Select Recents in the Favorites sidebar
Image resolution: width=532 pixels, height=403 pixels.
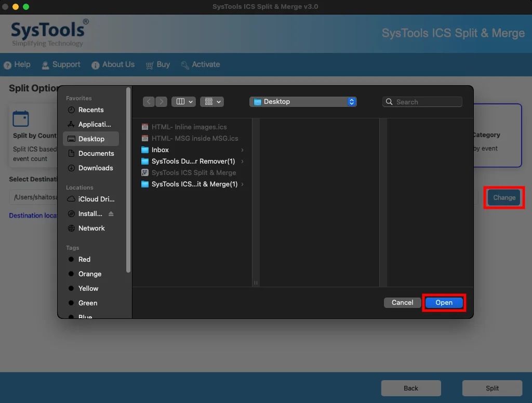(x=91, y=110)
